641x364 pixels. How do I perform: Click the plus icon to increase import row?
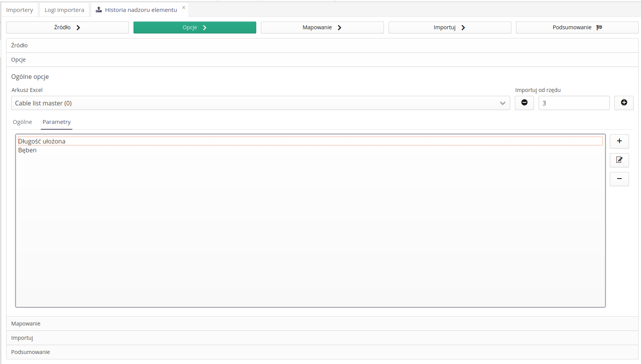tap(624, 103)
